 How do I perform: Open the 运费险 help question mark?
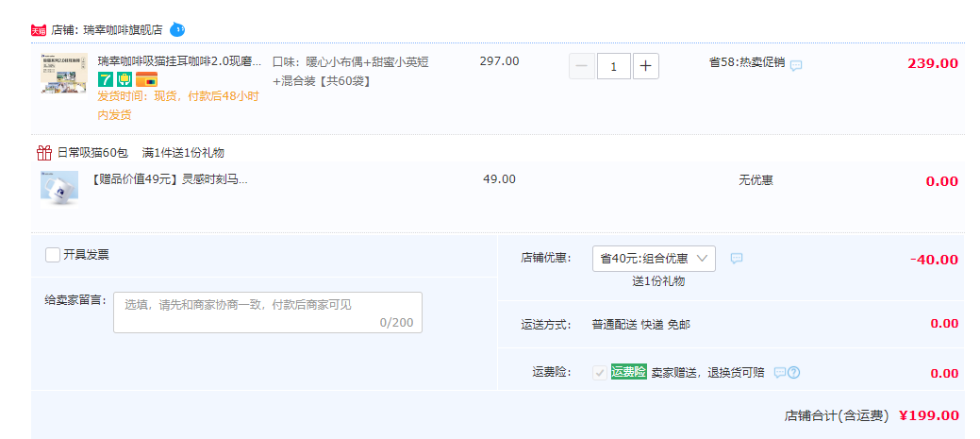coord(794,373)
